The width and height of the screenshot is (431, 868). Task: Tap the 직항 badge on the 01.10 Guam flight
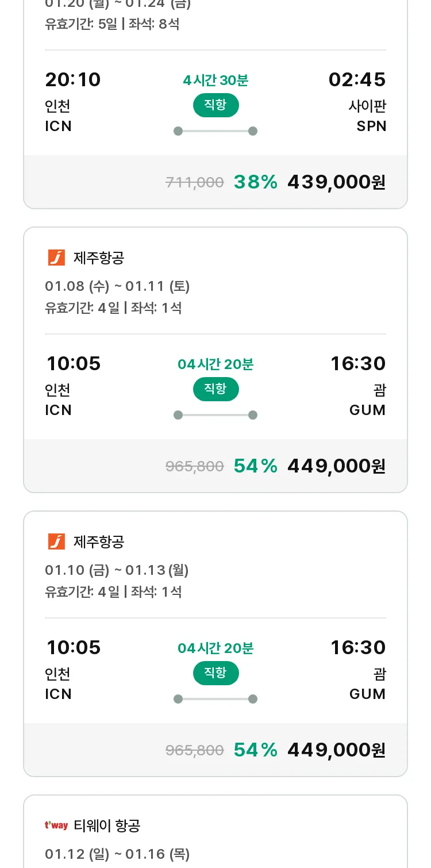point(215,673)
